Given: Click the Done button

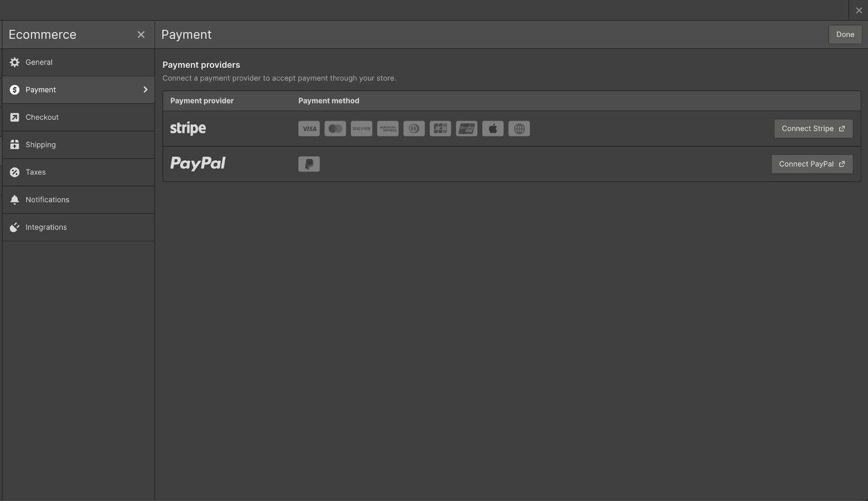Looking at the screenshot, I should pos(845,34).
